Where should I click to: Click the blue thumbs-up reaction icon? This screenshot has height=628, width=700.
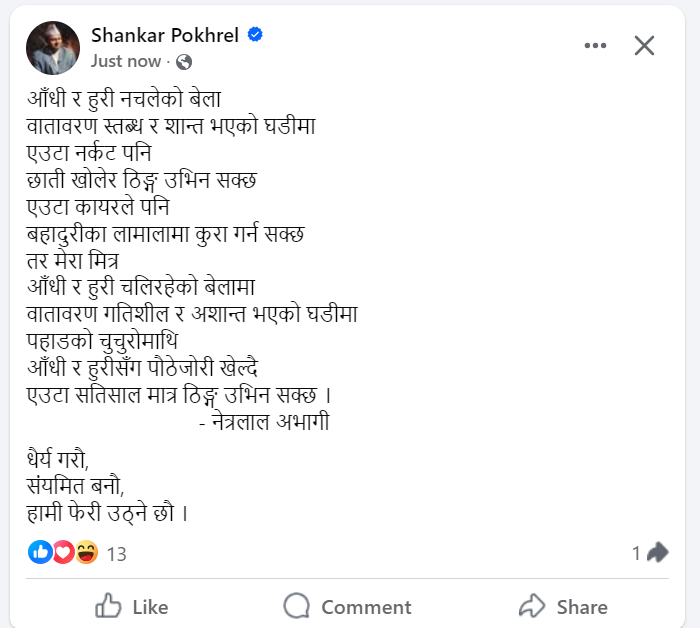(x=41, y=552)
